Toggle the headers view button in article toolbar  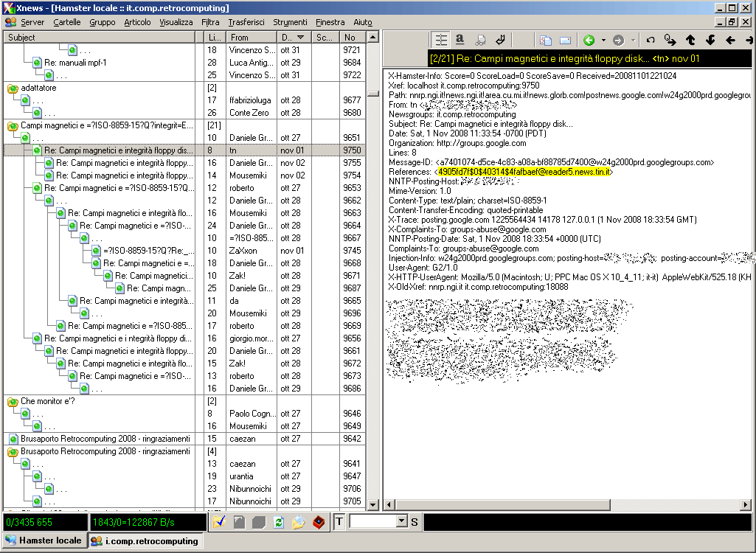[x=440, y=40]
